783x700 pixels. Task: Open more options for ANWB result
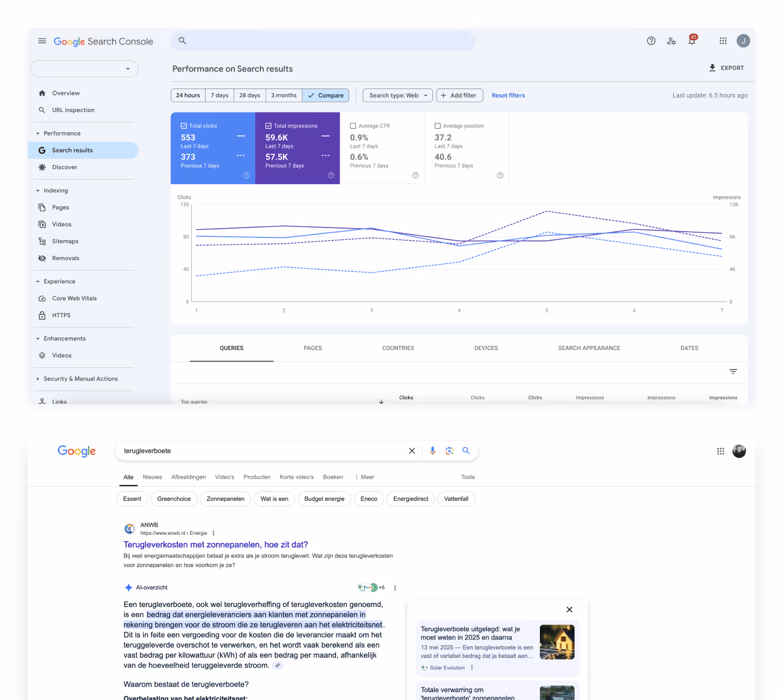pyautogui.click(x=214, y=533)
